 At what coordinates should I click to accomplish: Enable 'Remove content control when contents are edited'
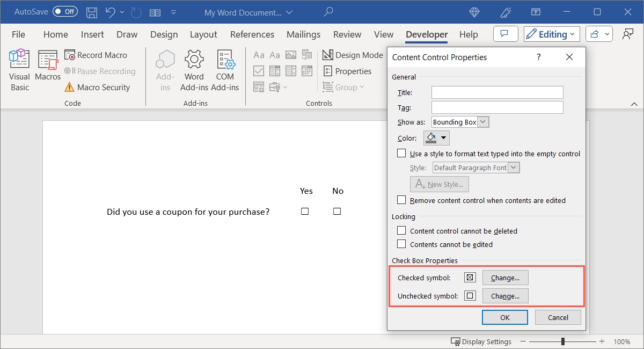pyautogui.click(x=401, y=199)
